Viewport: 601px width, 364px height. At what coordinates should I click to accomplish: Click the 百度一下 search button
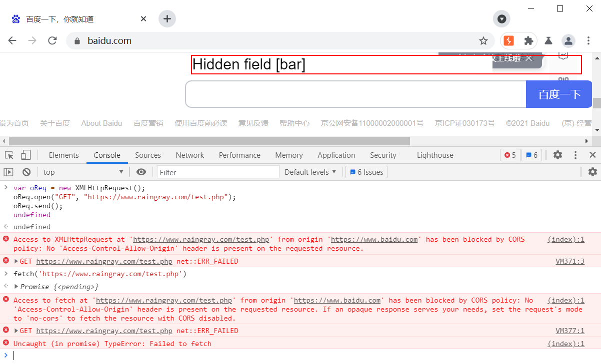559,94
